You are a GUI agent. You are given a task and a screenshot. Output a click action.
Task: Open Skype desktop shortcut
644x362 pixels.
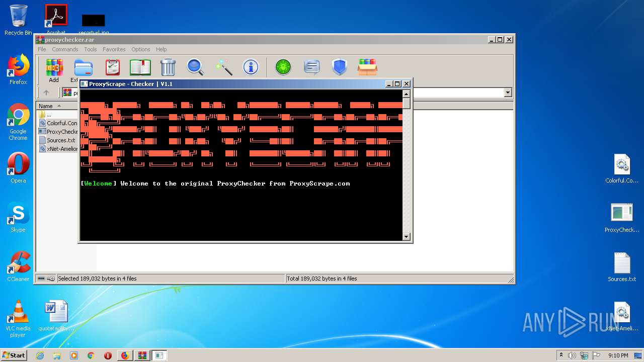coord(18,218)
